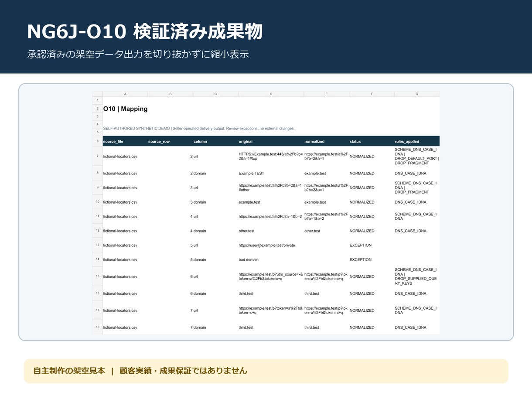532x399 pixels.
Task: Click "third.test" original cell in row 16
Action: click(246, 293)
